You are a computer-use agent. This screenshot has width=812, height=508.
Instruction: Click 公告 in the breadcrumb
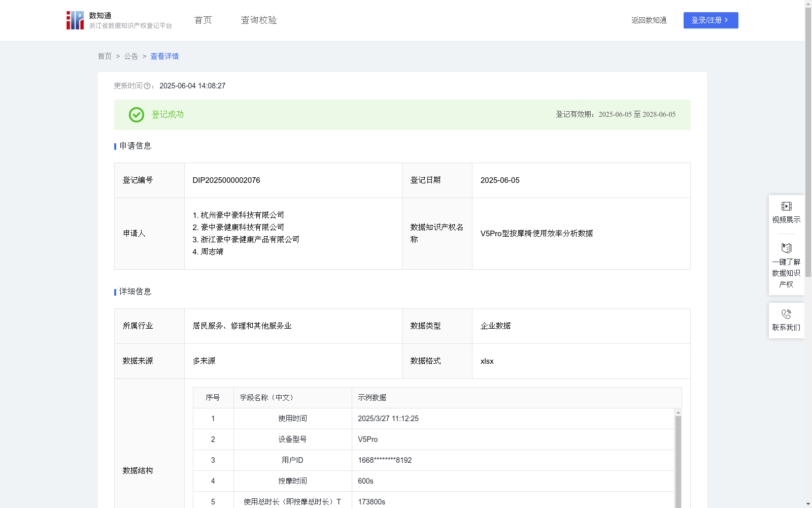tap(131, 56)
